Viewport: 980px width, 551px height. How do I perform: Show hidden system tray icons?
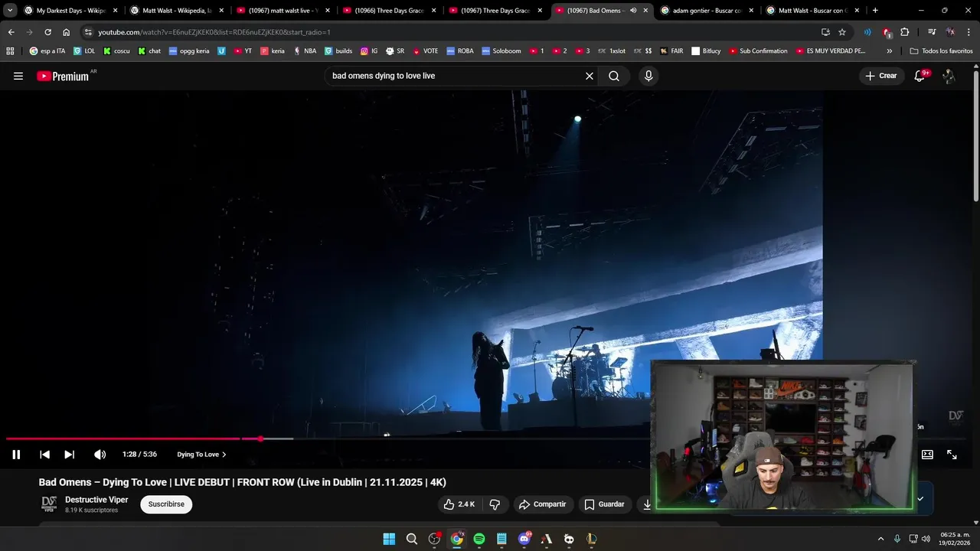[x=880, y=539]
